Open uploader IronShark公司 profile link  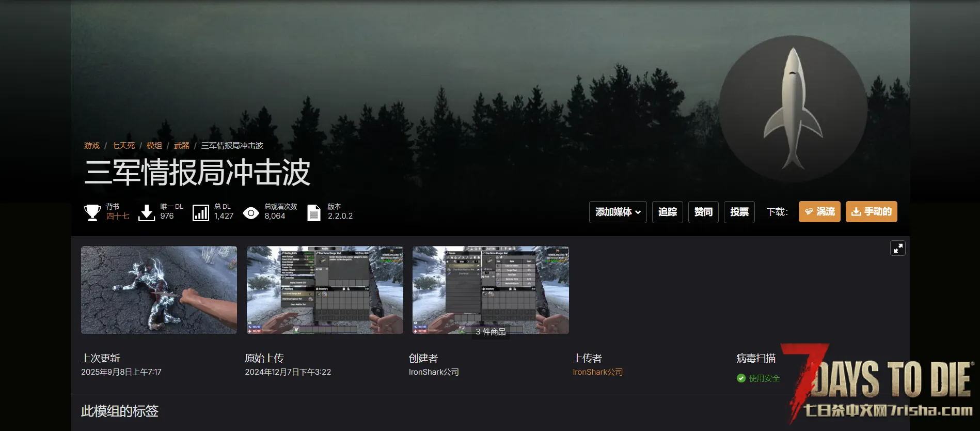[x=597, y=372]
